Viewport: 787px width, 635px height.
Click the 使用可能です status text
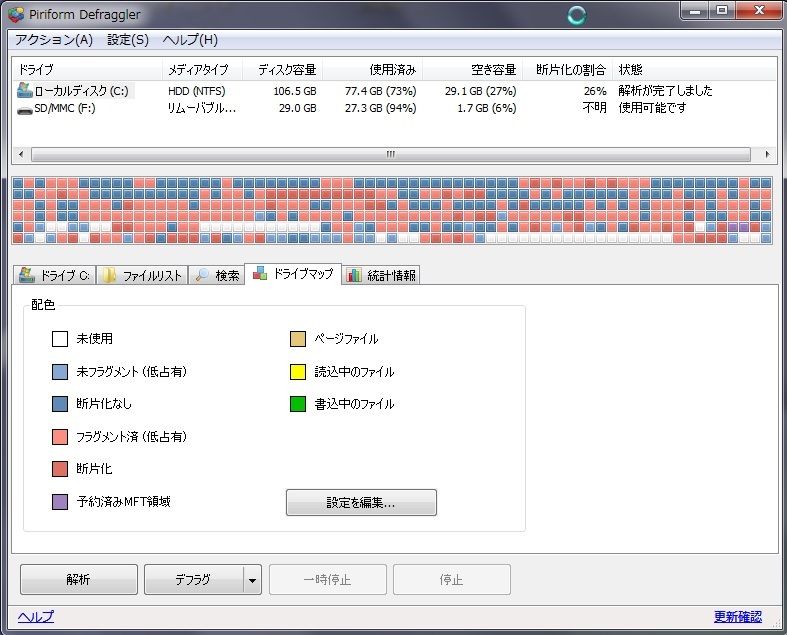[x=652, y=108]
